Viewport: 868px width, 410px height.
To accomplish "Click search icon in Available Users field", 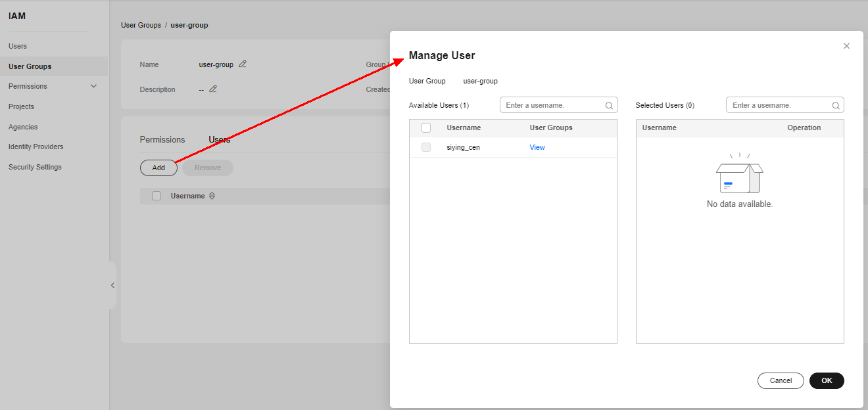I will tap(609, 105).
